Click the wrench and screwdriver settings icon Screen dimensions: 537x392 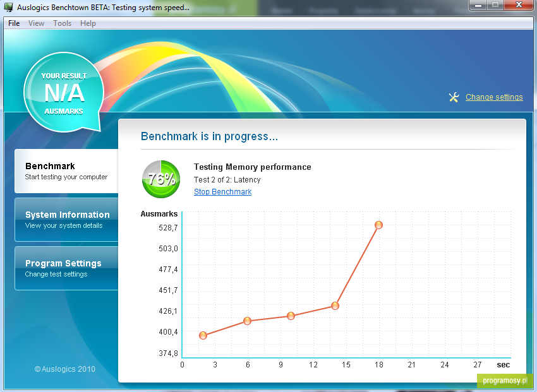(454, 97)
